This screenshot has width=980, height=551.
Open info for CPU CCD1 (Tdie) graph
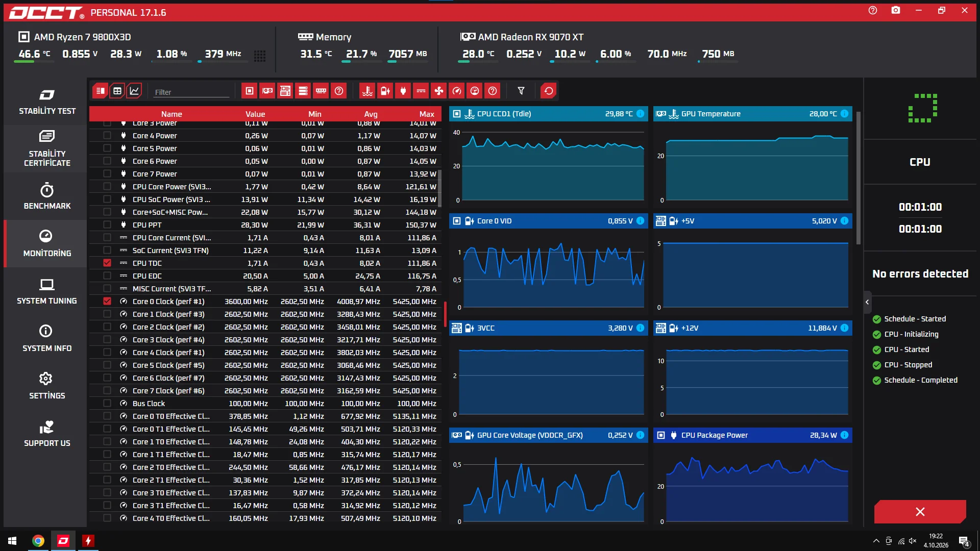pyautogui.click(x=641, y=114)
